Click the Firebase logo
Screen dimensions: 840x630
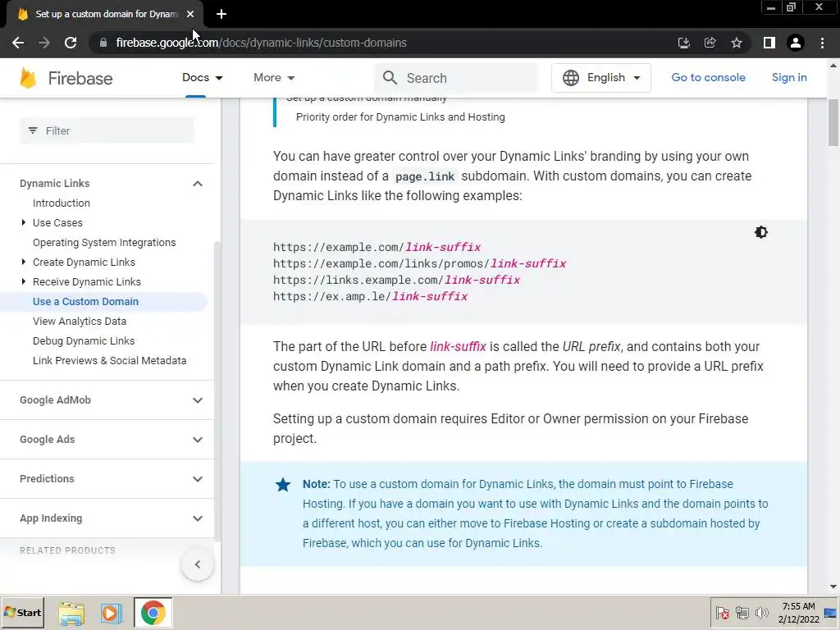28,78
